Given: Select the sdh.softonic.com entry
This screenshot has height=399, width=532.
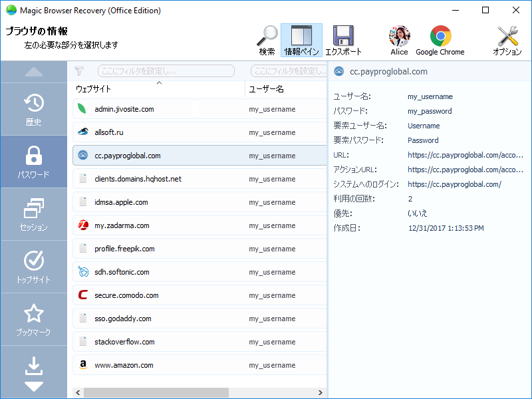Looking at the screenshot, I should click(200, 272).
